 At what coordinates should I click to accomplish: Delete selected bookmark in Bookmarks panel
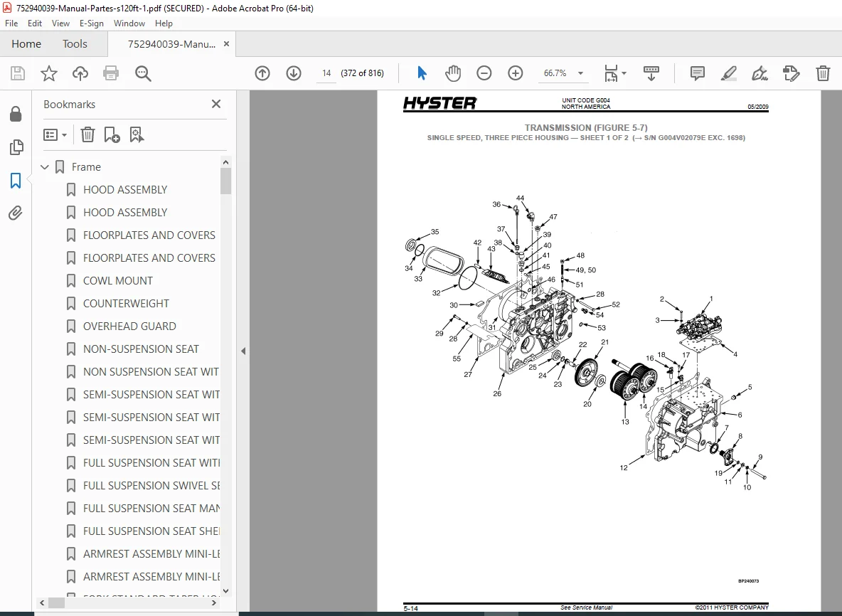click(x=87, y=135)
